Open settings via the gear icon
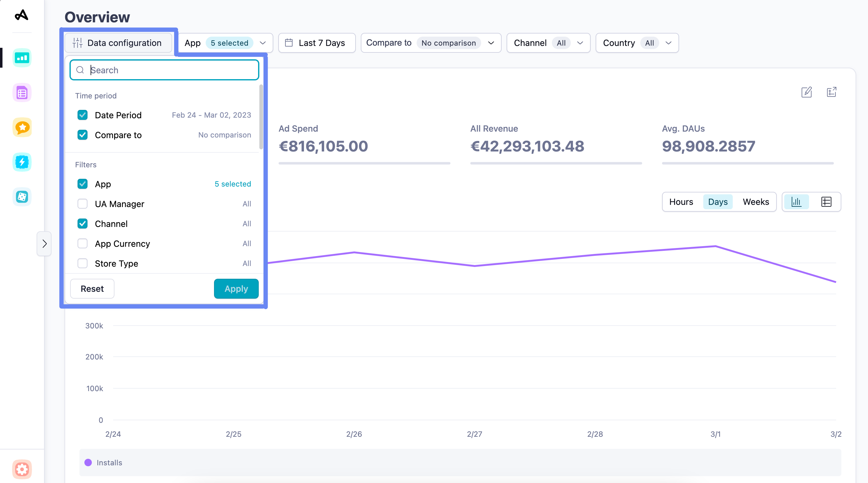Viewport: 868px width, 483px height. [22, 469]
